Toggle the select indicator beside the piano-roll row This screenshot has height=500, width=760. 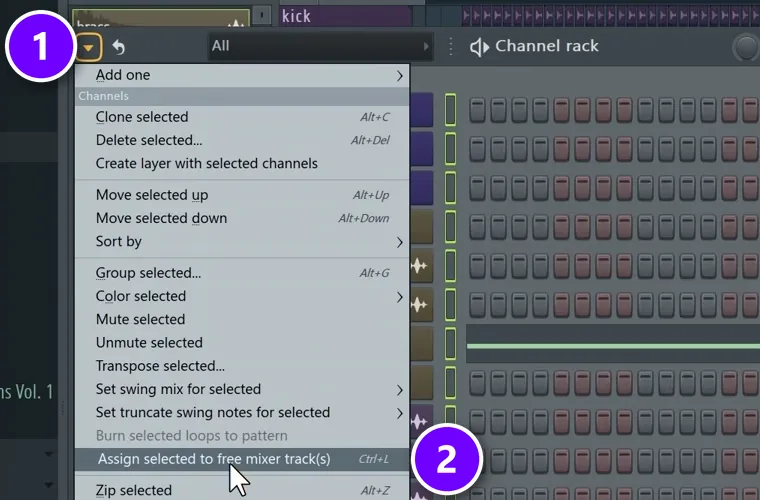450,344
